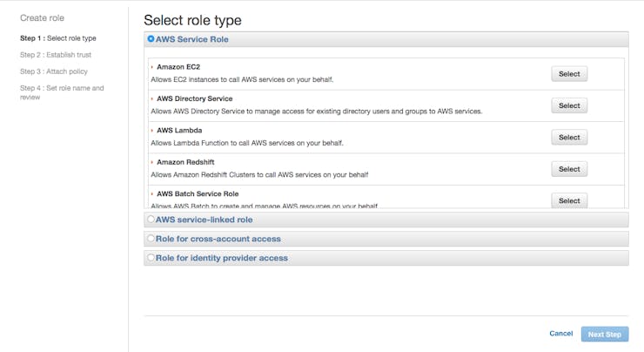Expand the AWS Batch Service Role arrow
This screenshot has width=644, height=352.
152,193
